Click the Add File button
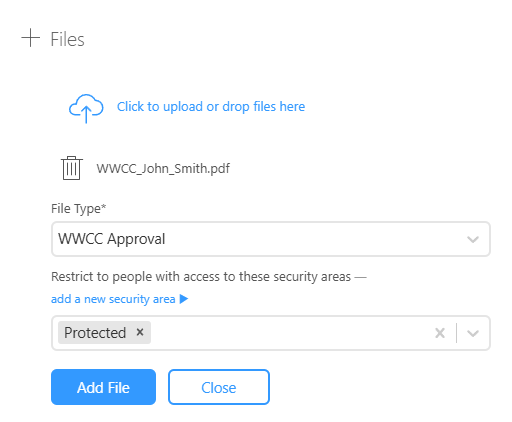Screen dimensions: 512x422 click(103, 387)
